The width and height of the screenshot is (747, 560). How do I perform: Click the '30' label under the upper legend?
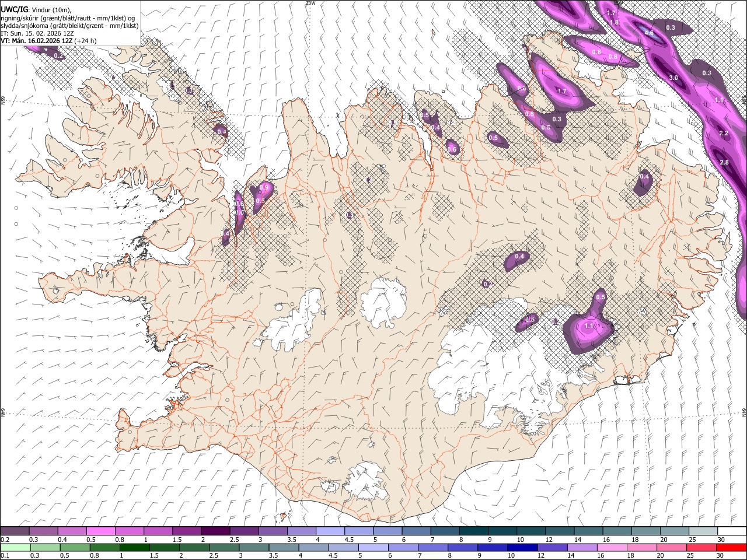pos(721,540)
